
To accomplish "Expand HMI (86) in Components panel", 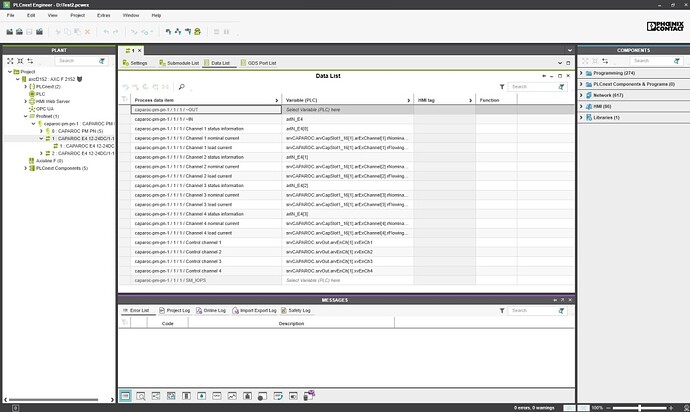I will [x=581, y=106].
